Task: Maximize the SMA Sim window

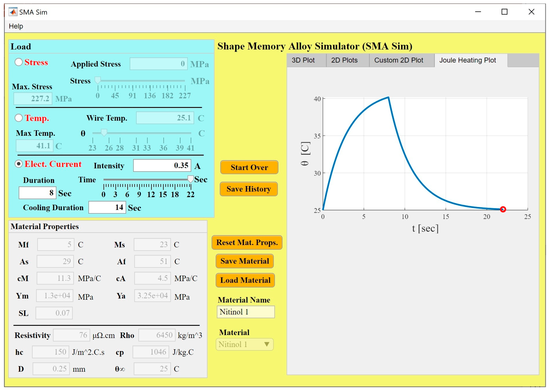Action: coord(504,12)
